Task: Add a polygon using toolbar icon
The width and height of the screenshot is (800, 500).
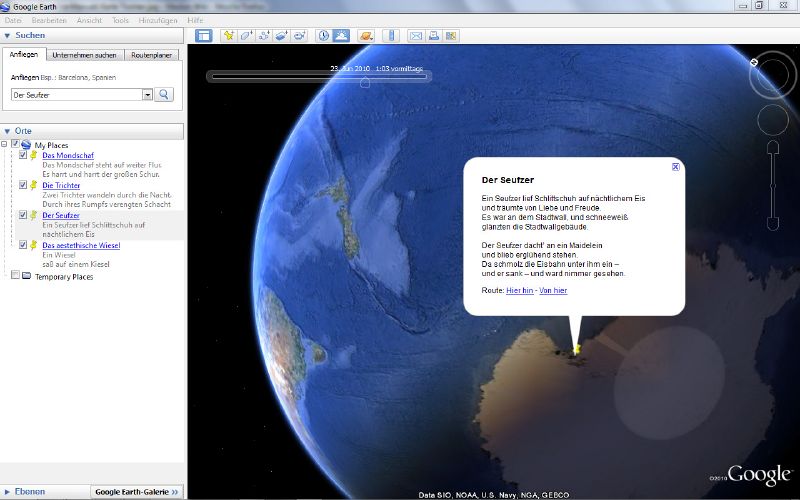Action: (x=246, y=36)
